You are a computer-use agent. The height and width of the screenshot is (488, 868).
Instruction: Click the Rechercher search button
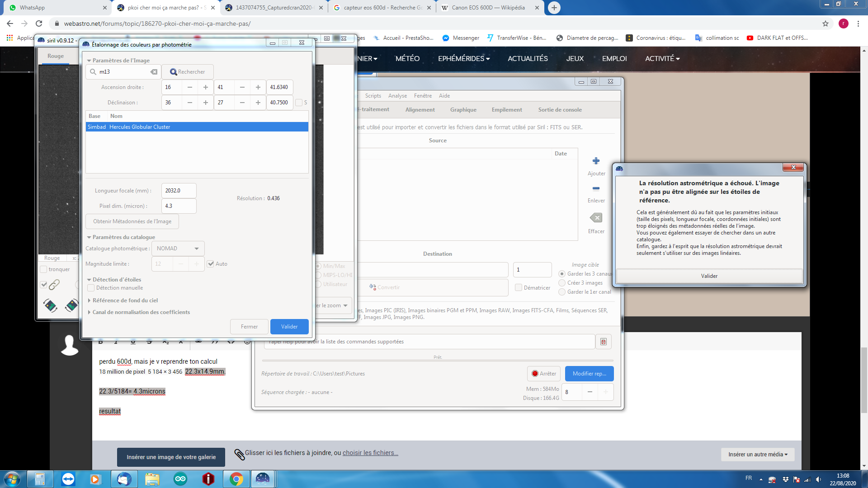pyautogui.click(x=187, y=72)
